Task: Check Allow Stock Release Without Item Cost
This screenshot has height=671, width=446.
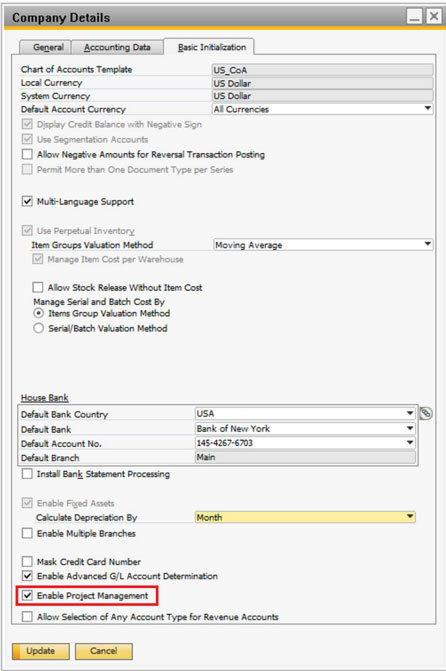Action: (38, 287)
